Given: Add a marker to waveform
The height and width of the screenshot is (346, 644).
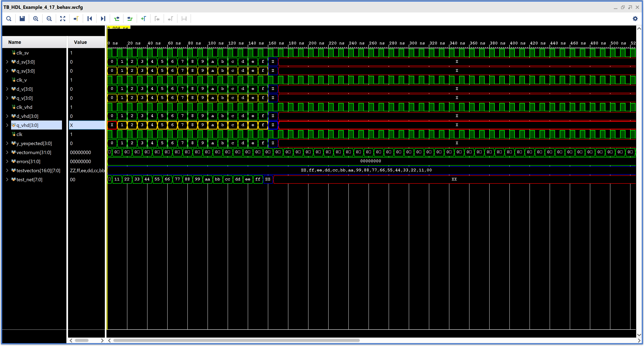Looking at the screenshot, I should 143,19.
